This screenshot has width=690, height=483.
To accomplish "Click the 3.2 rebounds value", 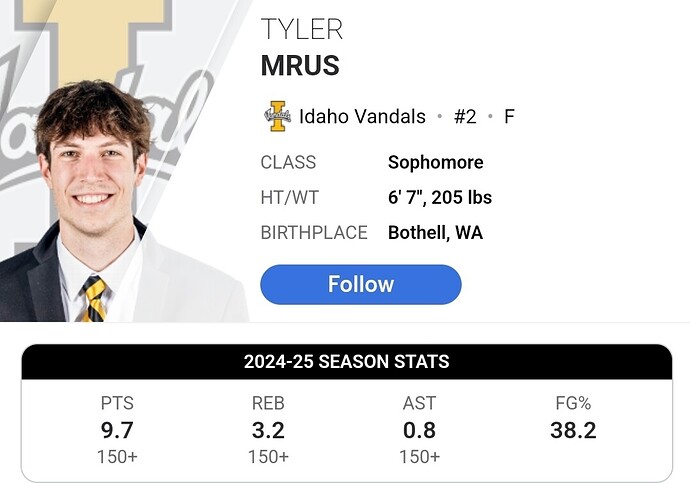I will [x=268, y=430].
